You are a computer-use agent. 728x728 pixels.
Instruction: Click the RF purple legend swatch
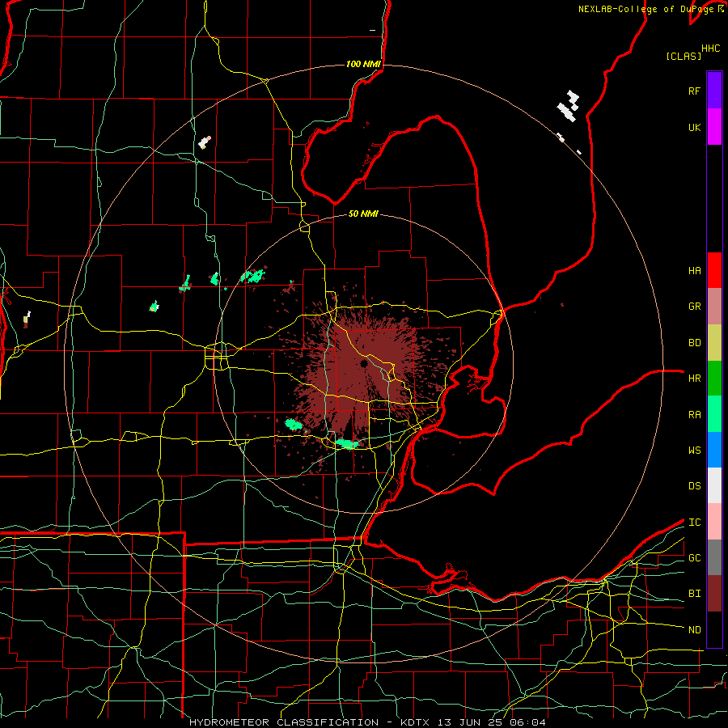[x=714, y=91]
